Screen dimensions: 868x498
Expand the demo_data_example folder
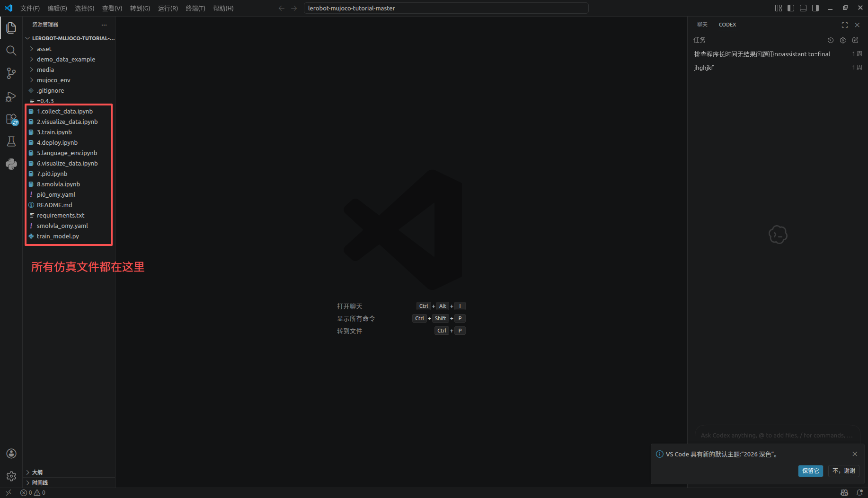(69, 59)
